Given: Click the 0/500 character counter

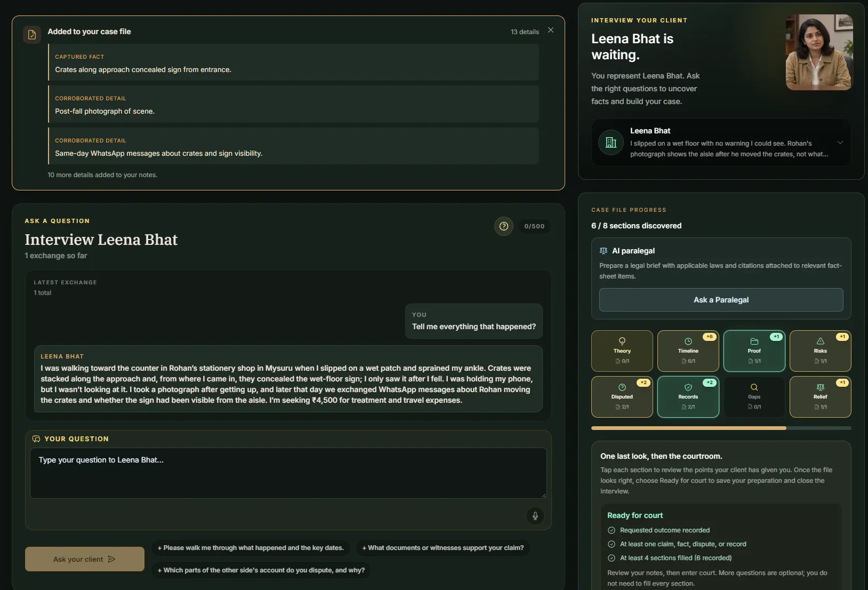Looking at the screenshot, I should tap(534, 226).
